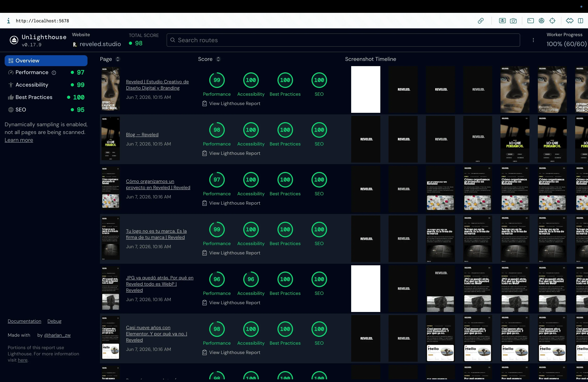View Lighthouse Report for Blog — Reveled row
The image size is (588, 382).
click(231, 153)
